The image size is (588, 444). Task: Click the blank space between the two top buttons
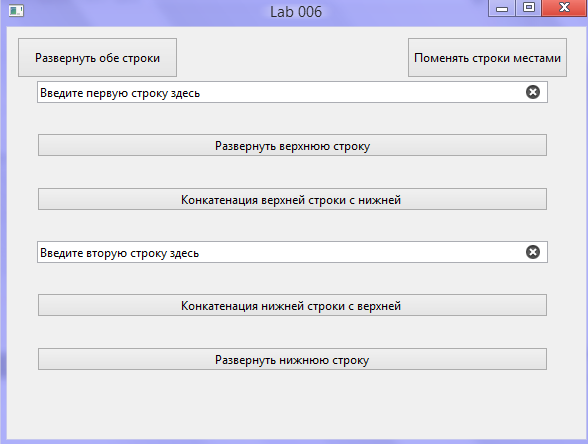[292, 58]
